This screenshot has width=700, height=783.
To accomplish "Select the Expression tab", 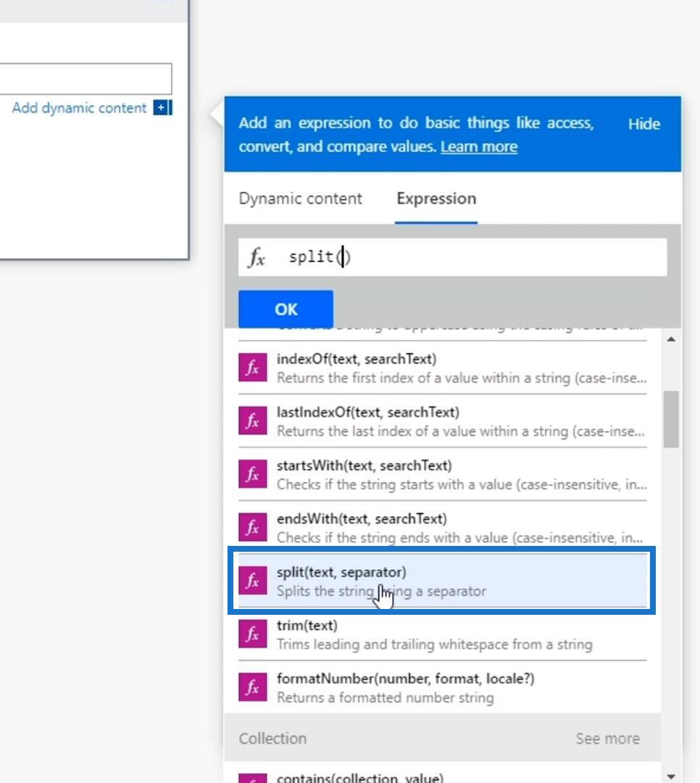I will pos(436,198).
